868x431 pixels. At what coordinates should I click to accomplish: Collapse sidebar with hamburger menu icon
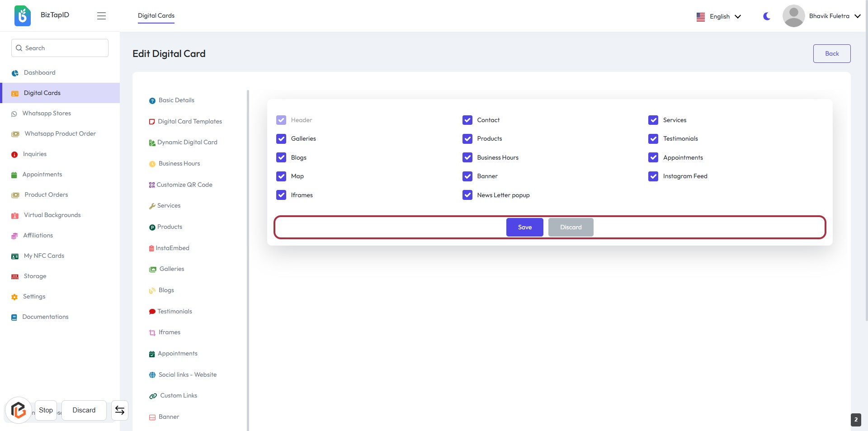click(x=101, y=16)
